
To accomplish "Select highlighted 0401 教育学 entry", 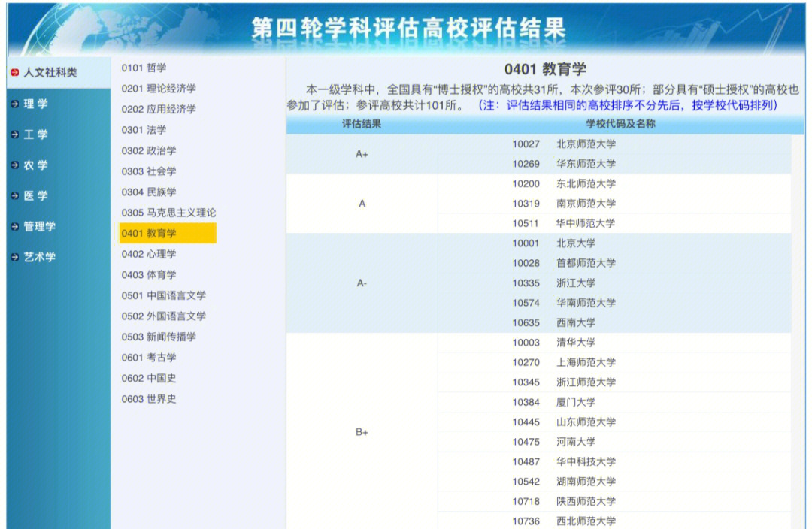I will pos(168,234).
